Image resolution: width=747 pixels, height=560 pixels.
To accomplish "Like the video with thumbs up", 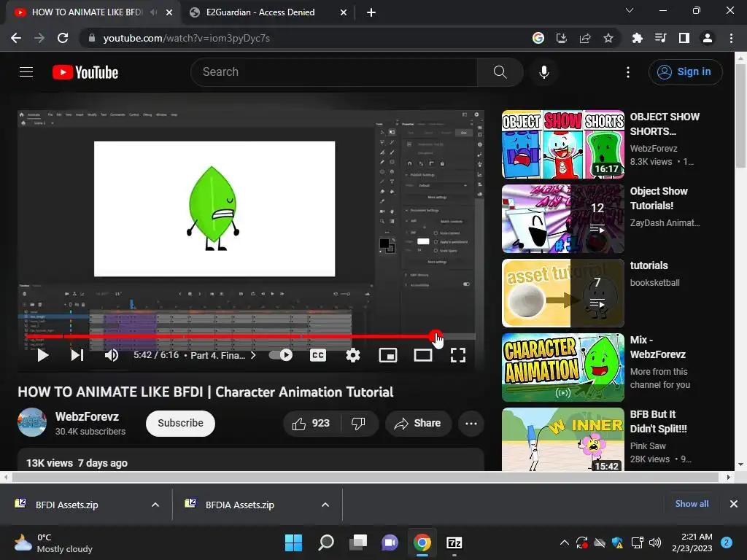I will pyautogui.click(x=311, y=424).
